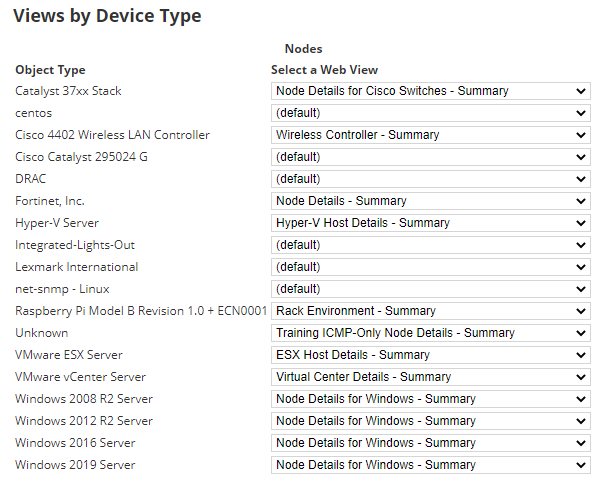Open web view dropdown for Lexmark International

pyautogui.click(x=431, y=267)
